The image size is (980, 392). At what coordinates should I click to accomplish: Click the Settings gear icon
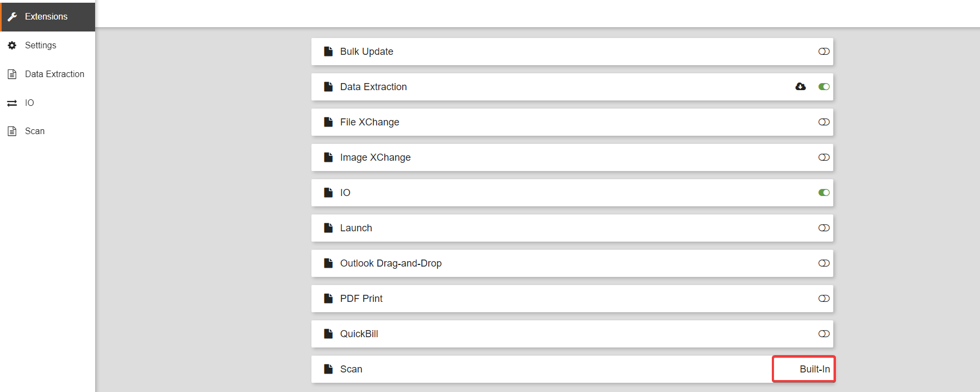[12, 46]
